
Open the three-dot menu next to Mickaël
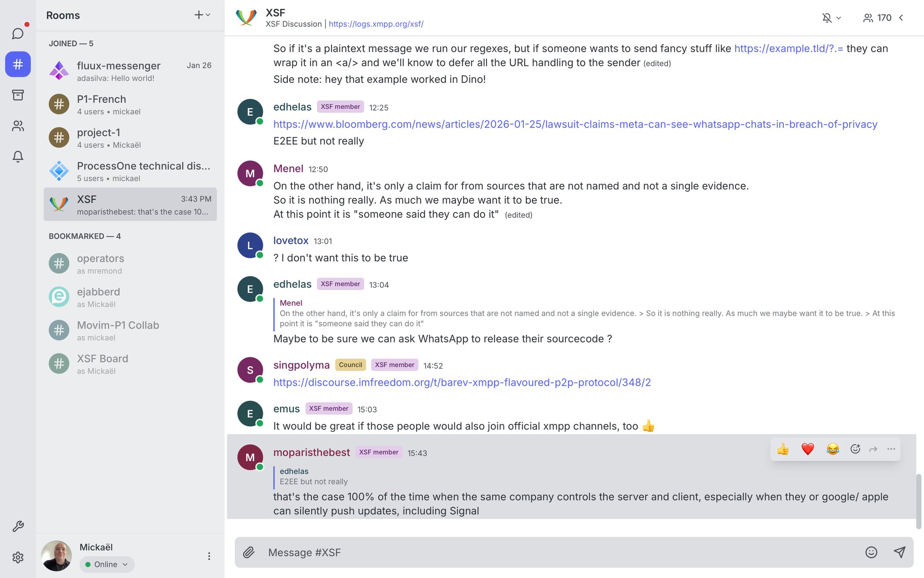209,555
